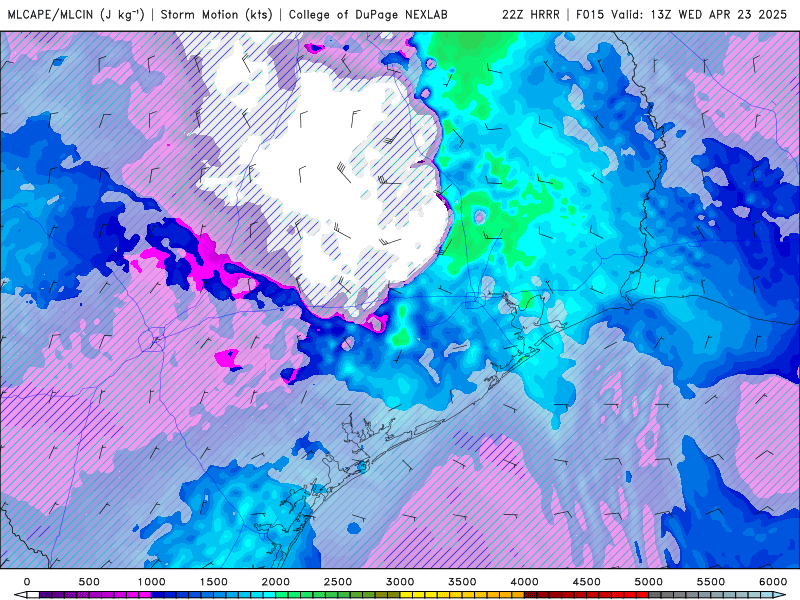Pick the dark red colorbar swatch under 4000
Screen dimensions: 800x600
click(531, 595)
